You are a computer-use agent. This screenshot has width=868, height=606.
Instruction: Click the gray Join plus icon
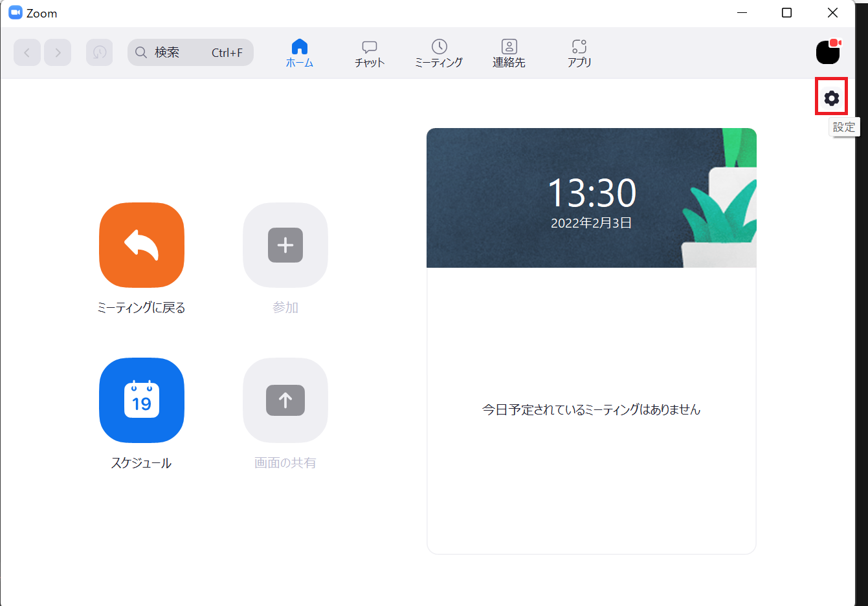[285, 245]
